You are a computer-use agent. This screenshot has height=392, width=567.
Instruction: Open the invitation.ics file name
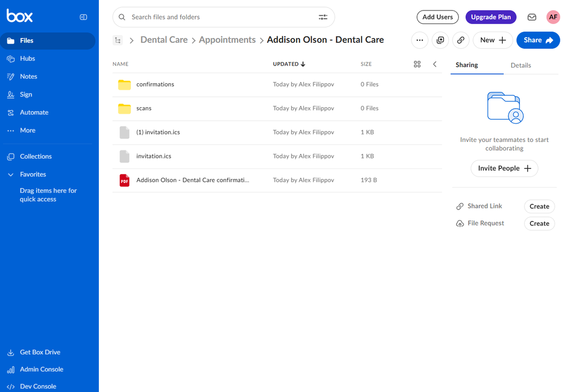(154, 156)
